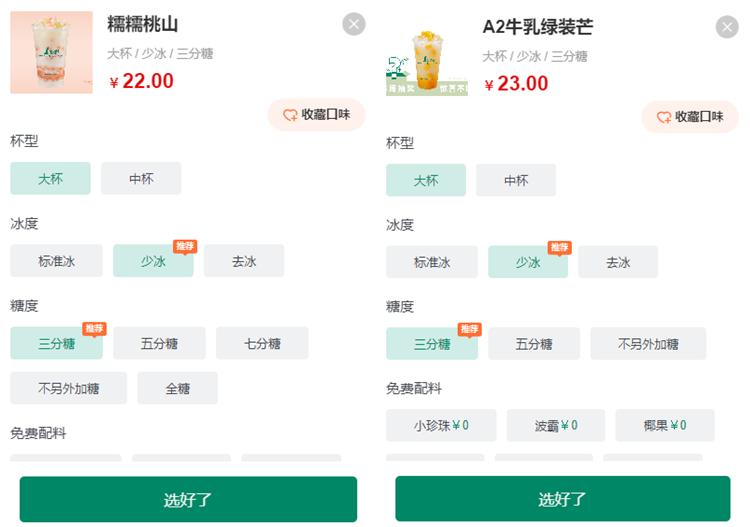This screenshot has height=527, width=750.
Task: Select 中杯 size for 糯糯桃山
Action: pos(141,179)
